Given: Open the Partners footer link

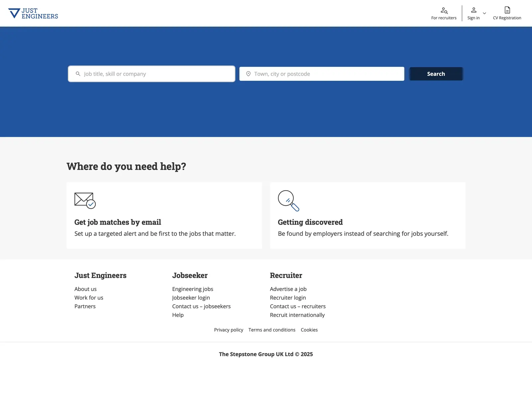Looking at the screenshot, I should pyautogui.click(x=85, y=306).
